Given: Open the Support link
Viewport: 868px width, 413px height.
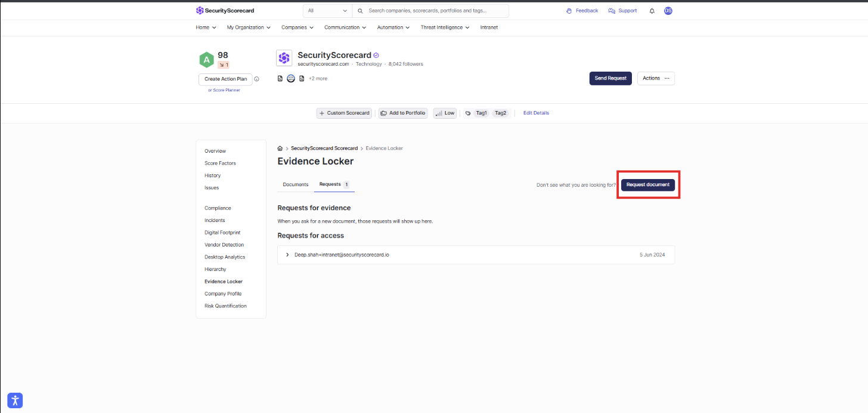Looking at the screenshot, I should point(622,11).
